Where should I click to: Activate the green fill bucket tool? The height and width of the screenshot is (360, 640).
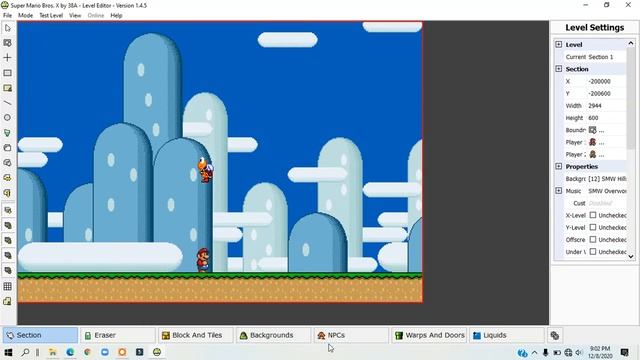[7, 133]
